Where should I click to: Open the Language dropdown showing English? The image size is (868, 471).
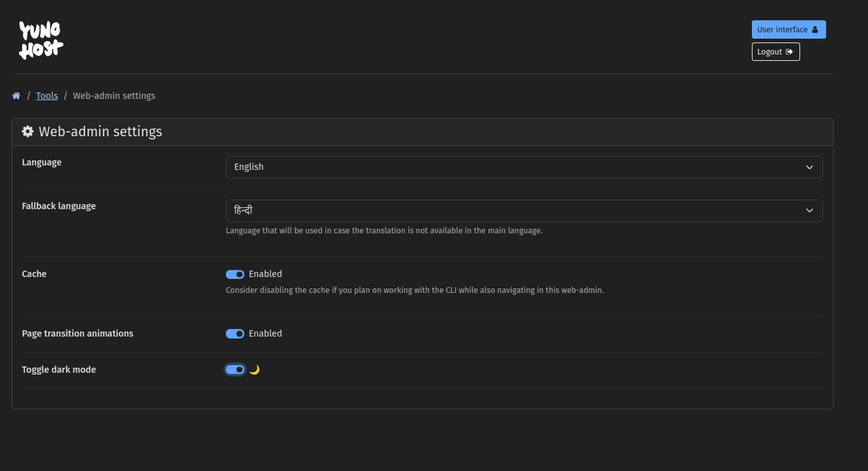pos(524,167)
